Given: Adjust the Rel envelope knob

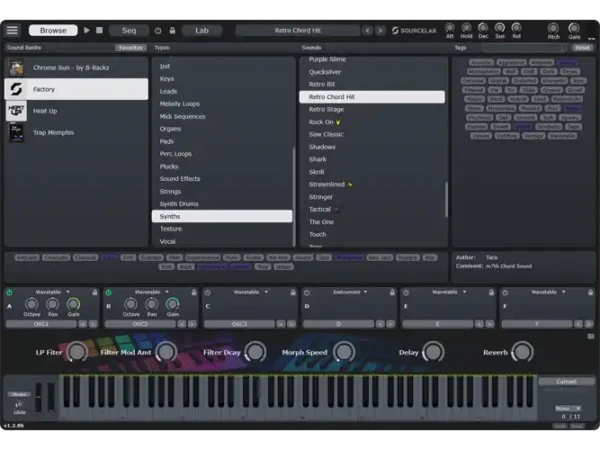Looking at the screenshot, I should tap(517, 28).
